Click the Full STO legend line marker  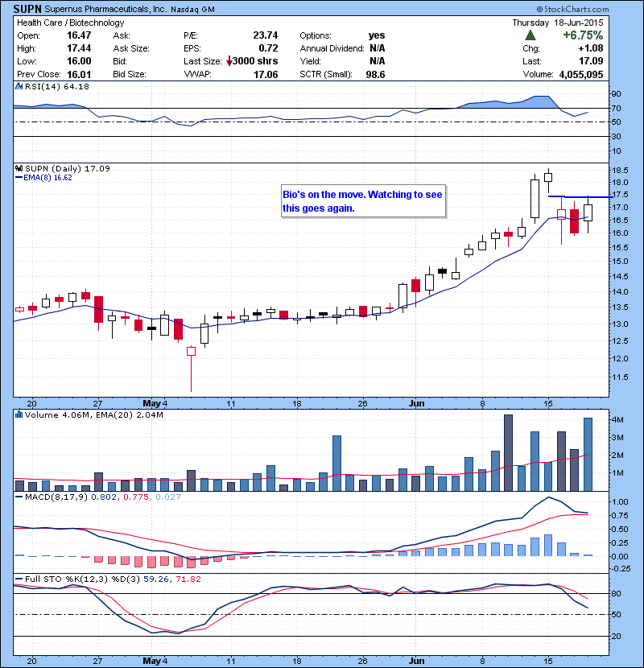19,579
